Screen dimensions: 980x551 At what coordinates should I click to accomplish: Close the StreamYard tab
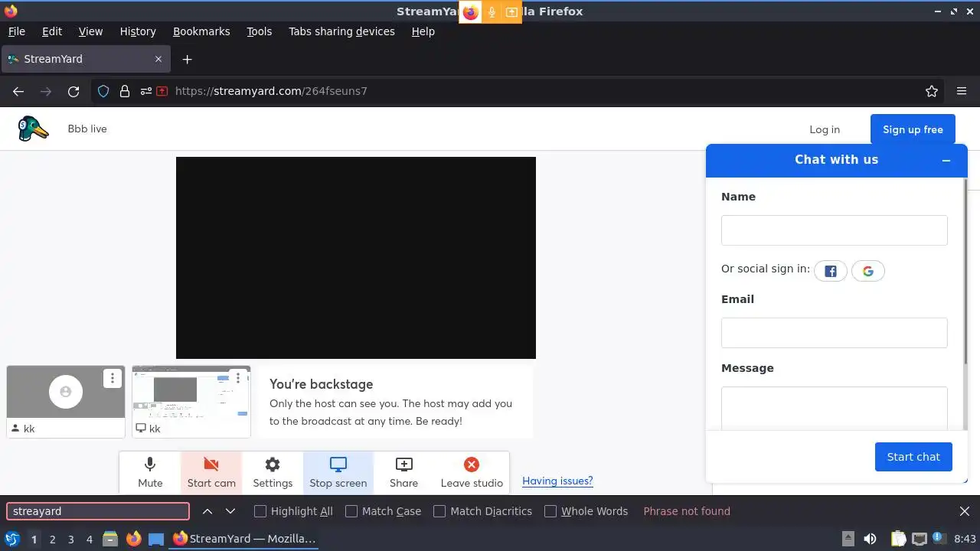tap(158, 59)
